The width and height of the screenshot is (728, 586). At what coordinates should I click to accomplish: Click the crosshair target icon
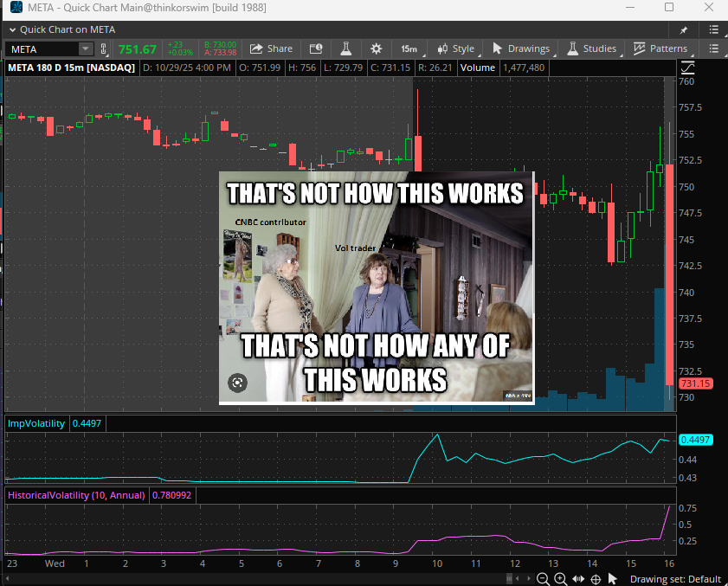pos(596,579)
